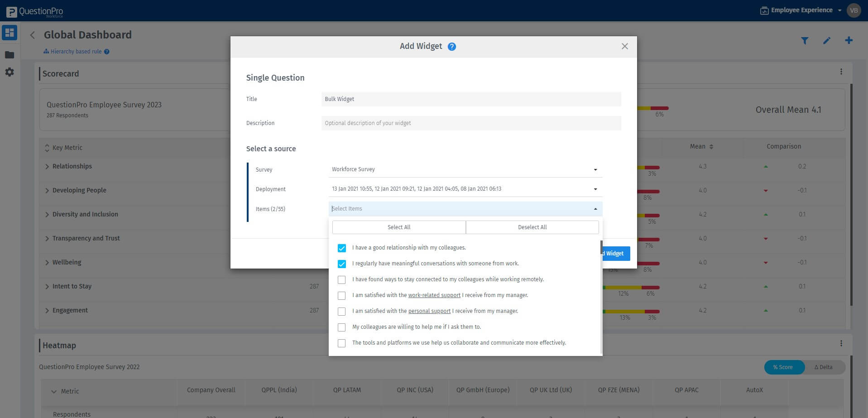Click the widget Title field showing Bulk Widget
868x418 pixels.
click(x=471, y=99)
